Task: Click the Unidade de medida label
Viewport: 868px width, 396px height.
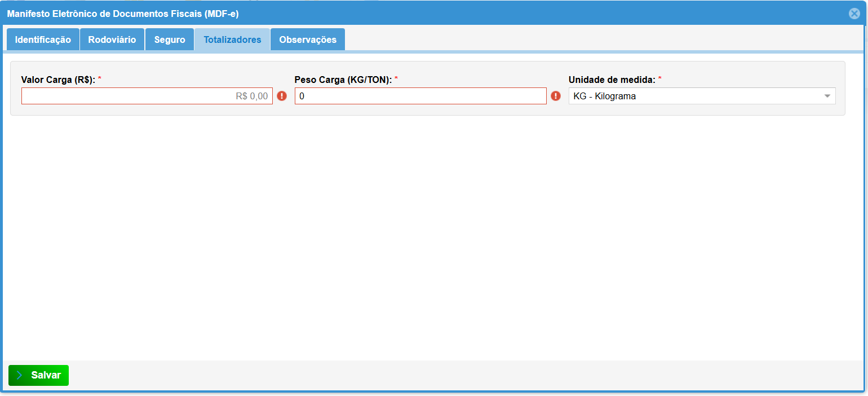Action: (612, 80)
